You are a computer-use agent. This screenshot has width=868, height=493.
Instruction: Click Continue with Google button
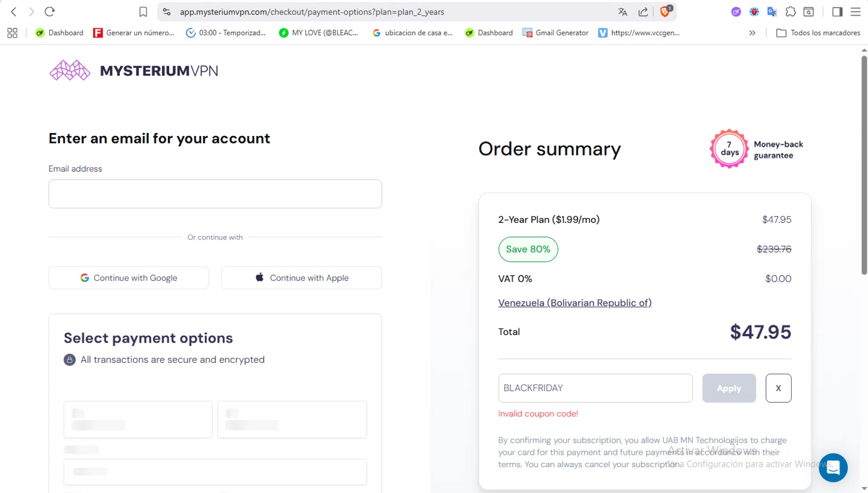pos(128,278)
